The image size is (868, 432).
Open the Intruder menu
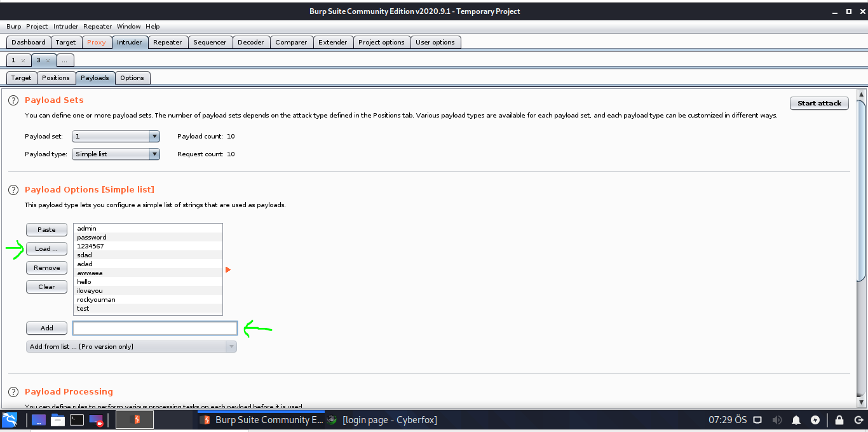[x=66, y=27]
